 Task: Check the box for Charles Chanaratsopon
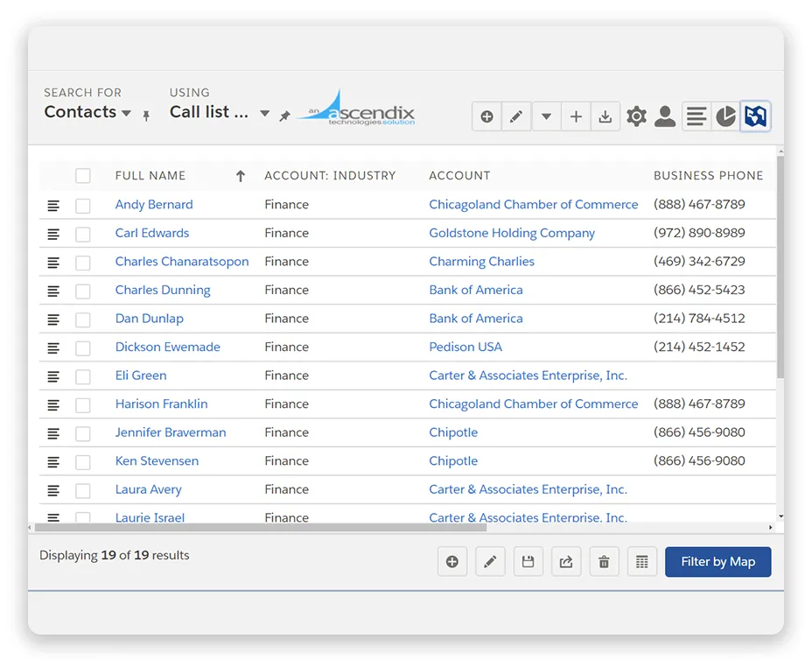pyautogui.click(x=83, y=263)
